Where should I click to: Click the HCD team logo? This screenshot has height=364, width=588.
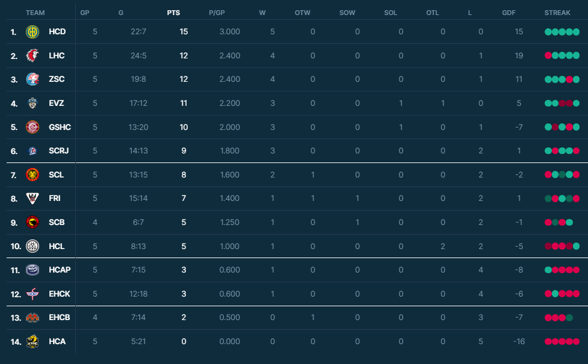32,32
